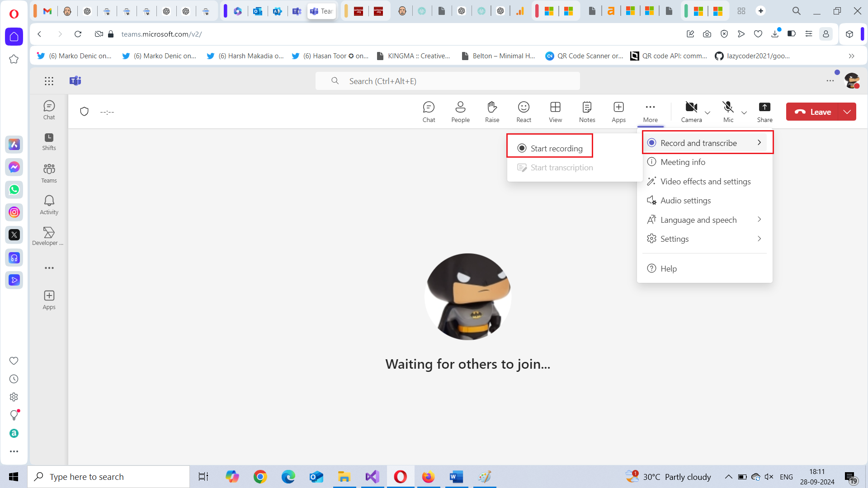Show more bookmarks chevron
868x488 pixels.
point(851,56)
